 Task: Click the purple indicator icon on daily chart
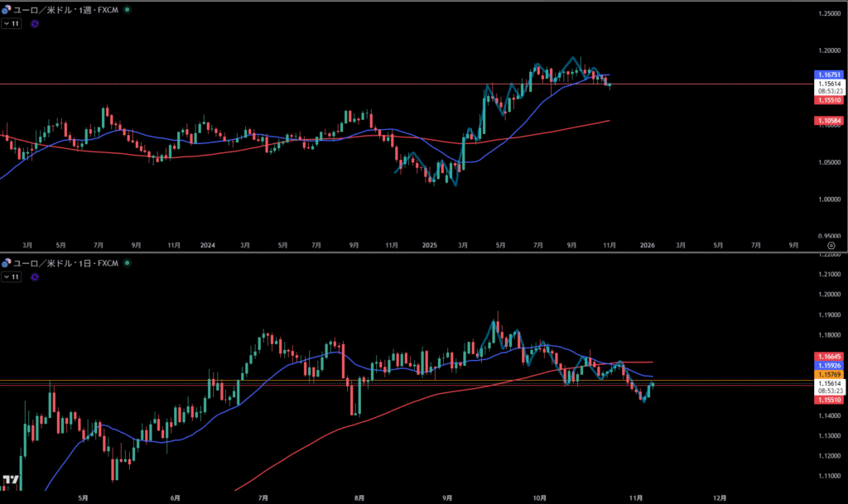tap(34, 276)
